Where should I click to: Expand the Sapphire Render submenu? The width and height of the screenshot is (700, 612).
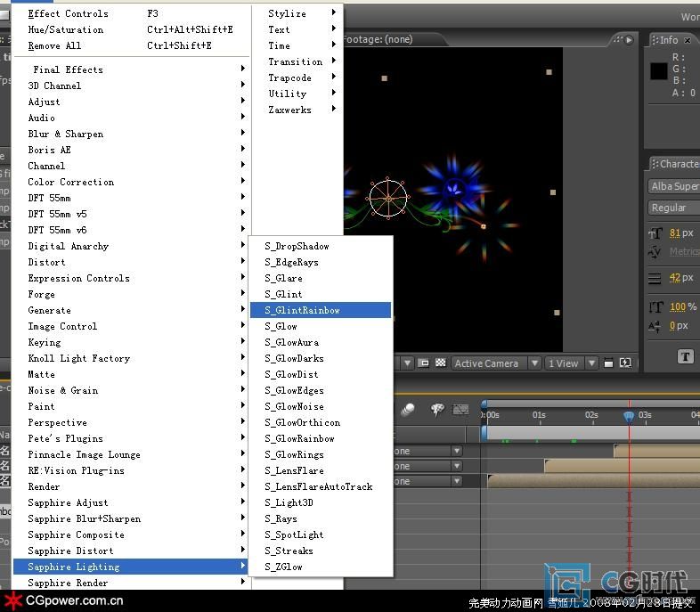tap(131, 583)
